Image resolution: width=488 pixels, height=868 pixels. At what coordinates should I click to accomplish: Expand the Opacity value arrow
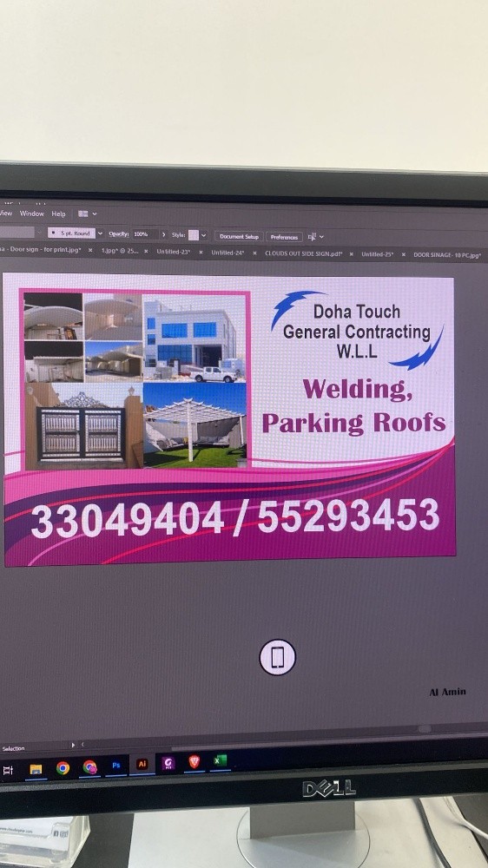click(163, 234)
